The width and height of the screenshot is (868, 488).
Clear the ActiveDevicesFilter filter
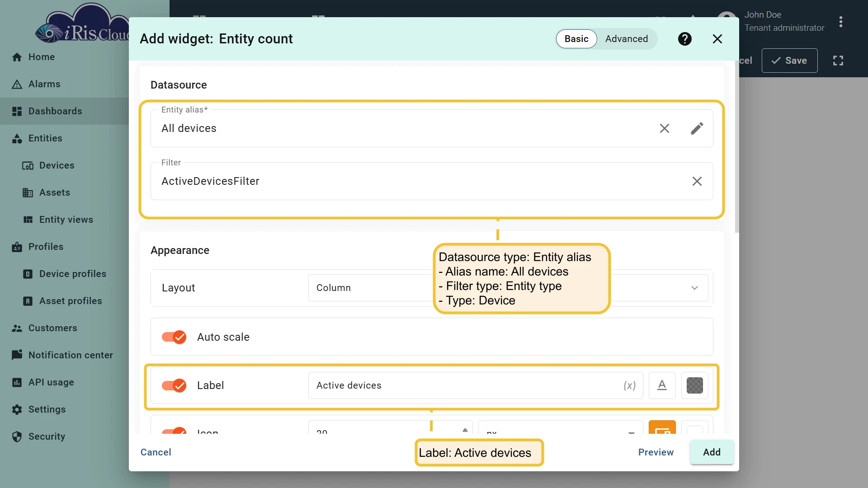click(697, 181)
